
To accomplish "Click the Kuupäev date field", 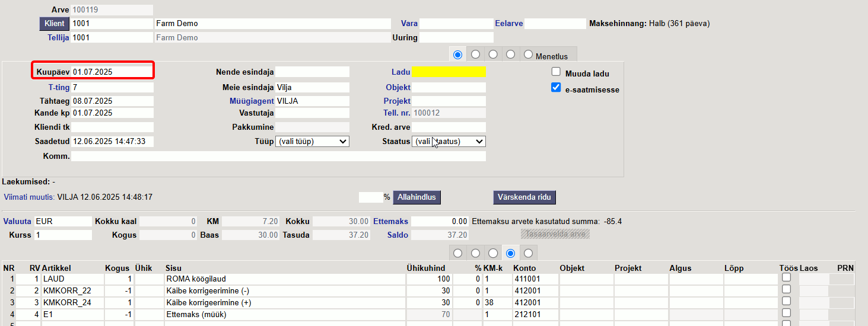I will click(x=112, y=72).
